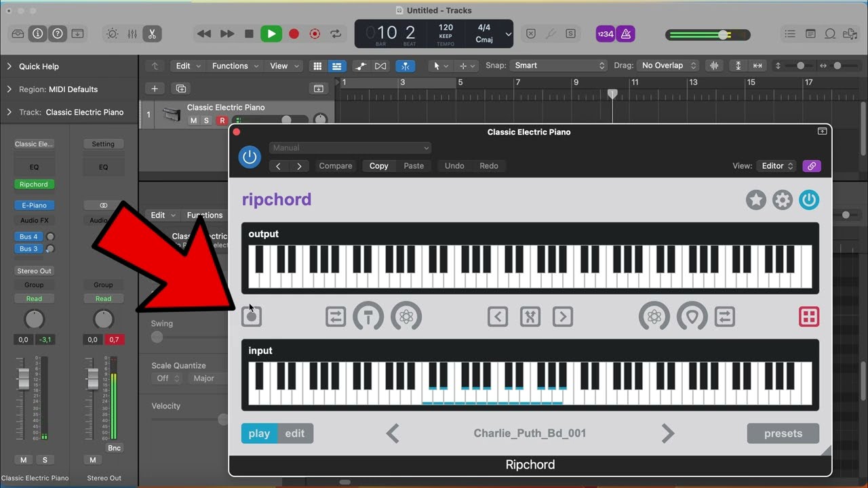Switch Ripchord to edit mode

pyautogui.click(x=295, y=434)
